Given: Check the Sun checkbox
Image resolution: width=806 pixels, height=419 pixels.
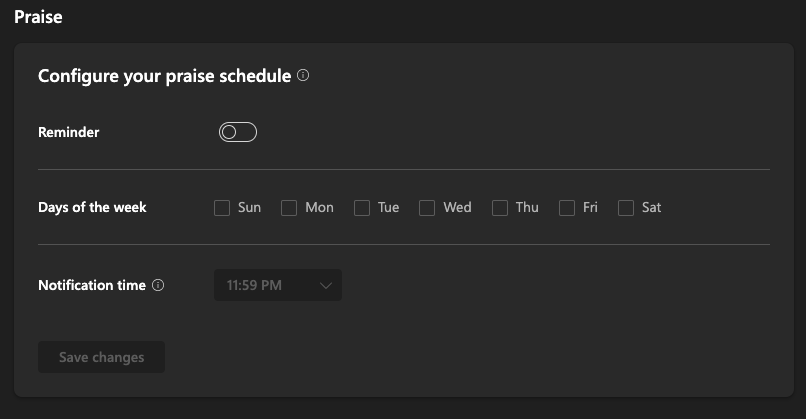Looking at the screenshot, I should [222, 208].
